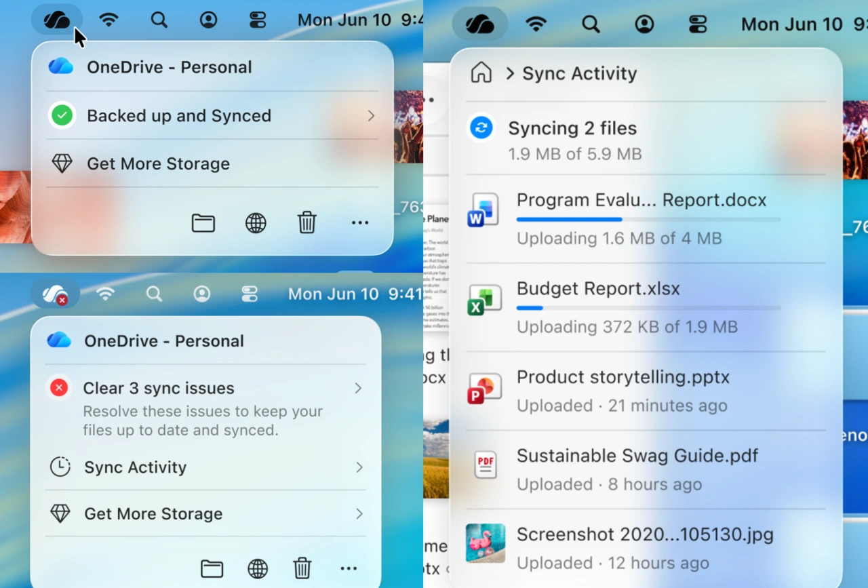
Task: Click the Budget Report upload progress bar
Action: pos(648,308)
